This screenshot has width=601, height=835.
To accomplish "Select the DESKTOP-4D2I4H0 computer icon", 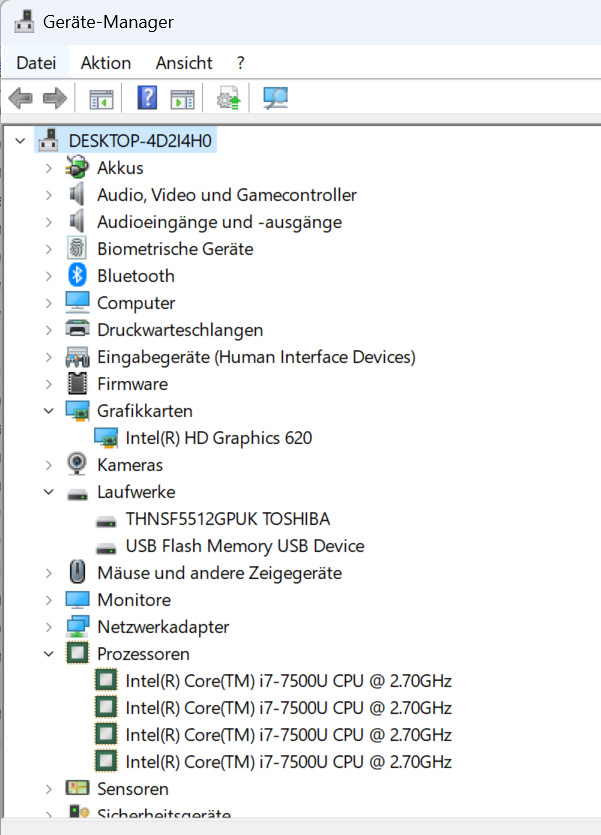I will tap(48, 140).
